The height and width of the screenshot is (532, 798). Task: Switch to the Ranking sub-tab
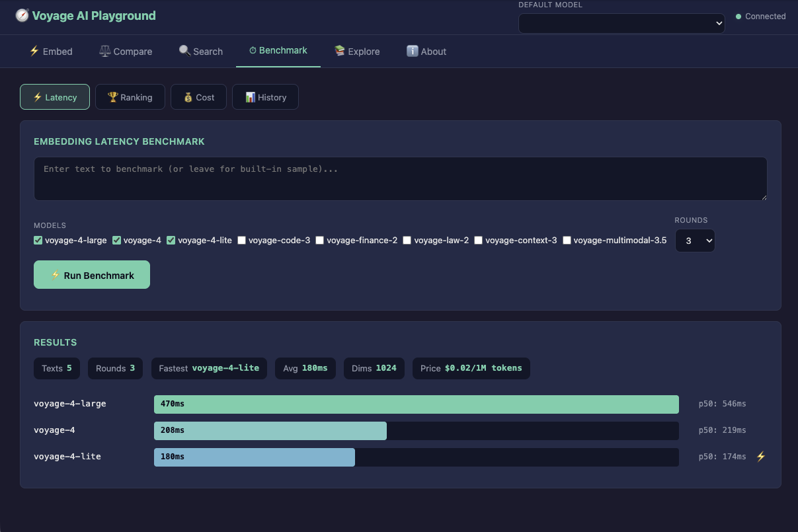130,97
